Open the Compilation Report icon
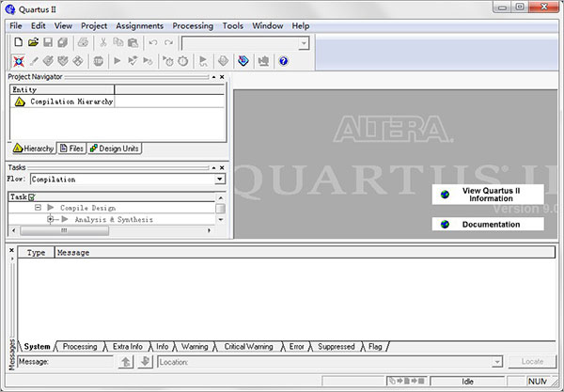Screen dimensions: 564x392 [x=224, y=61]
